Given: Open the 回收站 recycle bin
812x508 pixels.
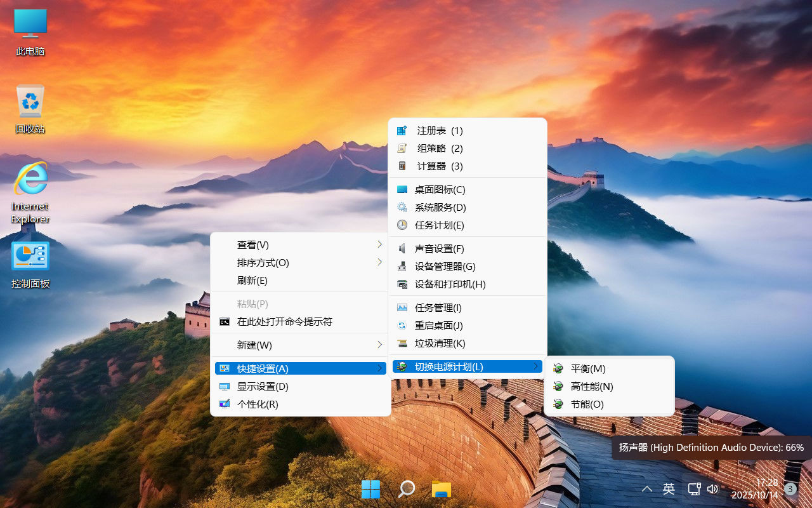Looking at the screenshot, I should [x=30, y=102].
